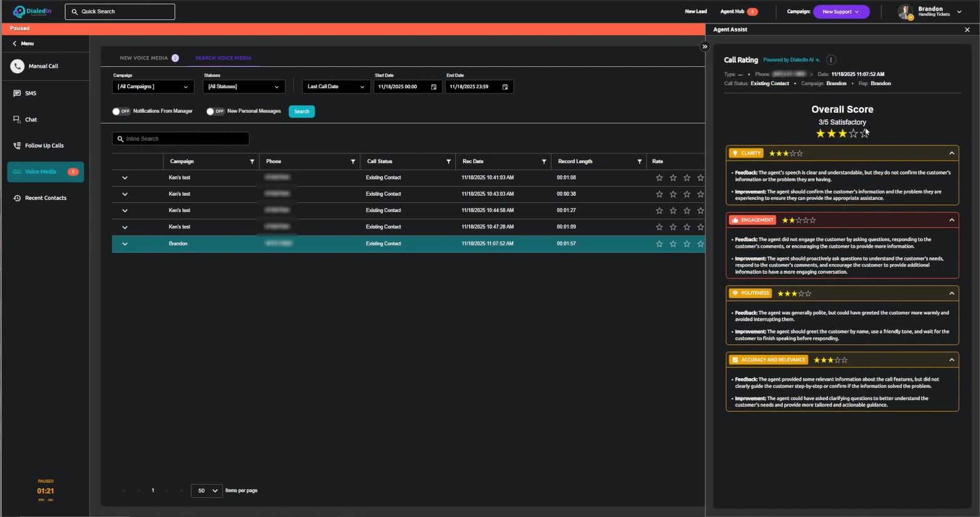Open SMS from the sidebar
980x517 pixels.
pos(30,93)
